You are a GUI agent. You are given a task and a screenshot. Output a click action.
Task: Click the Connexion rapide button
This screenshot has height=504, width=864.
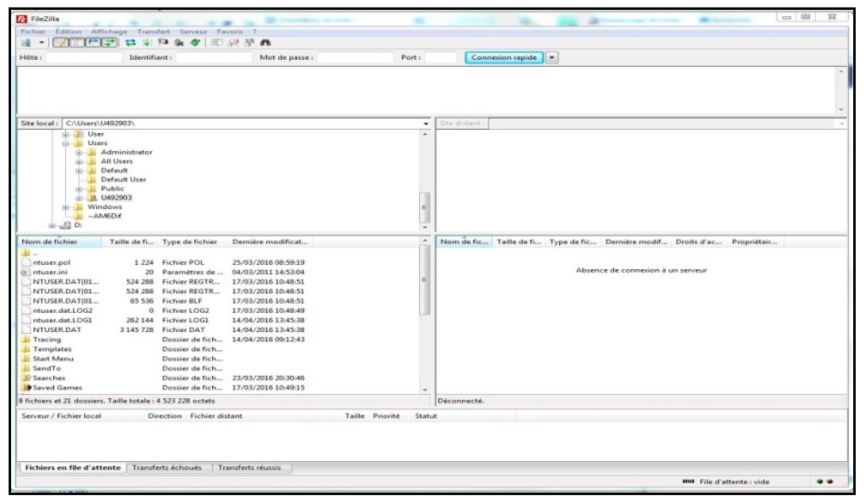(504, 58)
